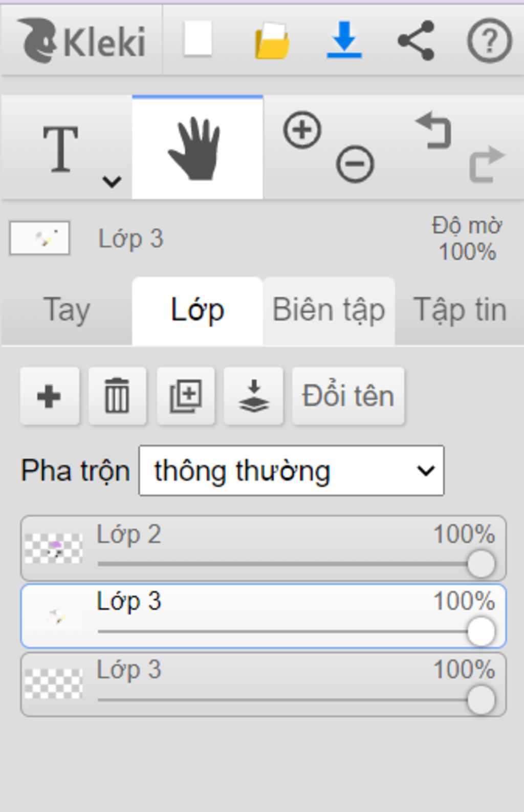Open the help question mark
Image resolution: width=524 pixels, height=812 pixels.
pos(489,40)
